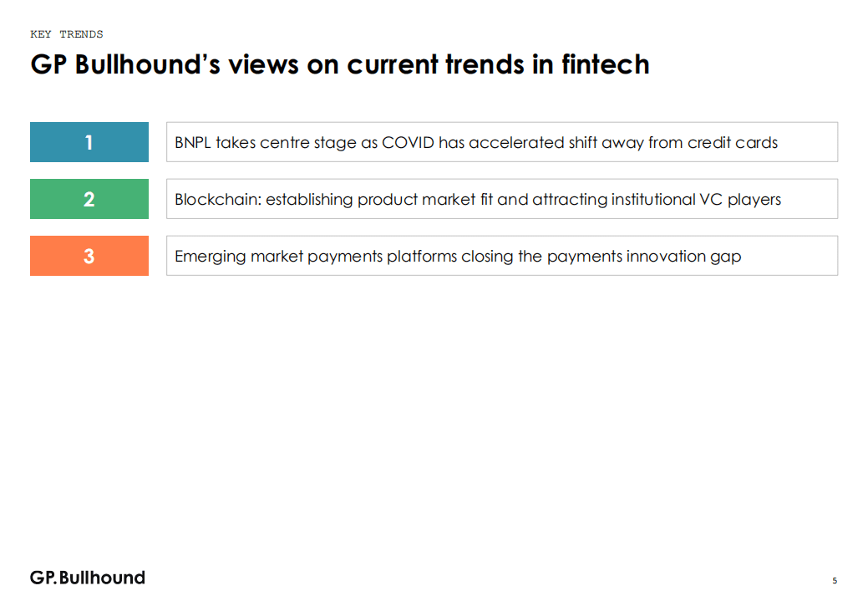Click the green box numbered 2
Viewport: 868px width, 601px height.
(89, 199)
